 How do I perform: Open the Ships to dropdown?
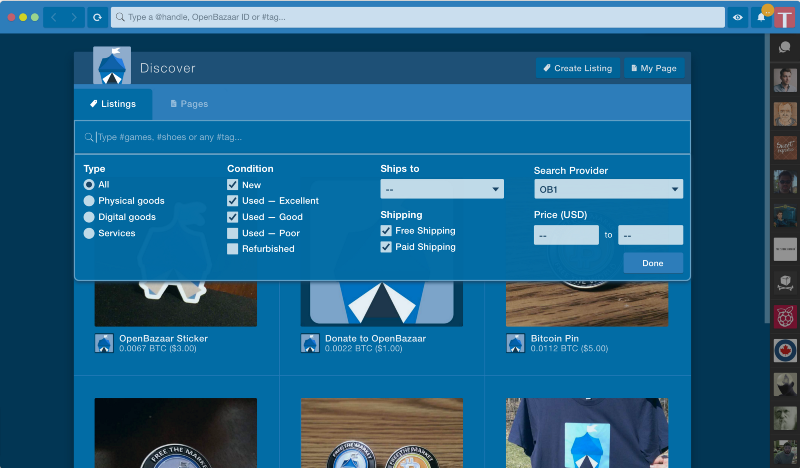(442, 189)
